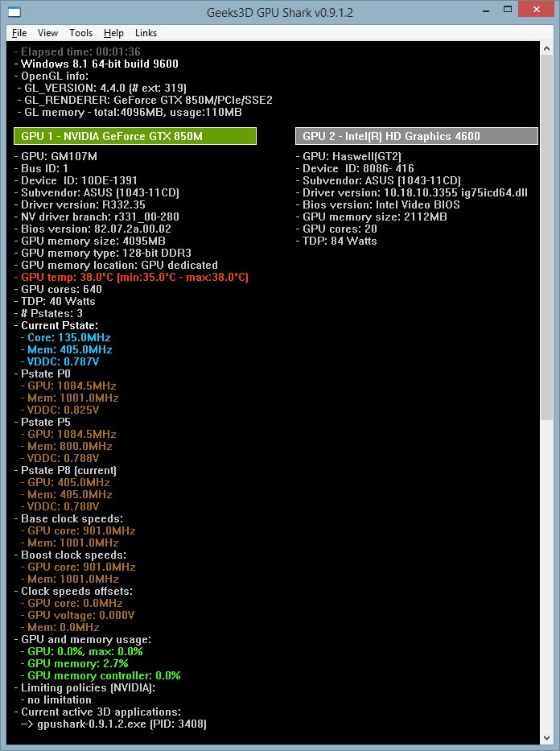Click the 'Bus ID: 1' line

pyautogui.click(x=41, y=168)
